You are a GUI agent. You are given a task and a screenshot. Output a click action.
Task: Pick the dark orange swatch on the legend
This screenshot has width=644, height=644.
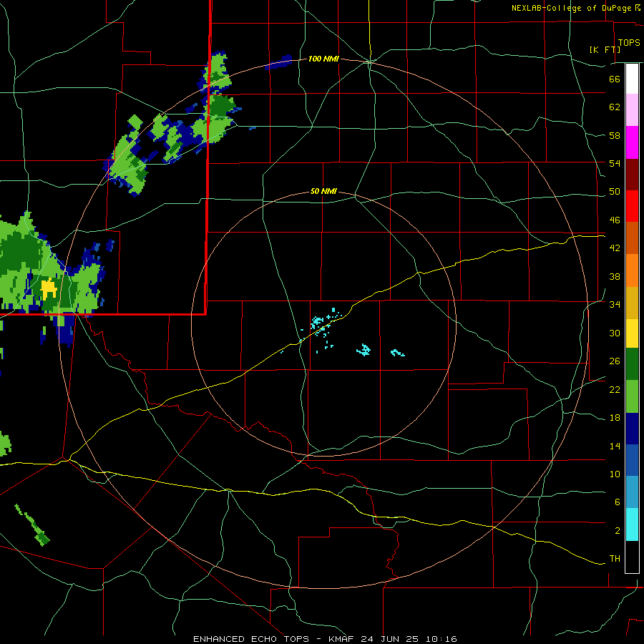632,238
